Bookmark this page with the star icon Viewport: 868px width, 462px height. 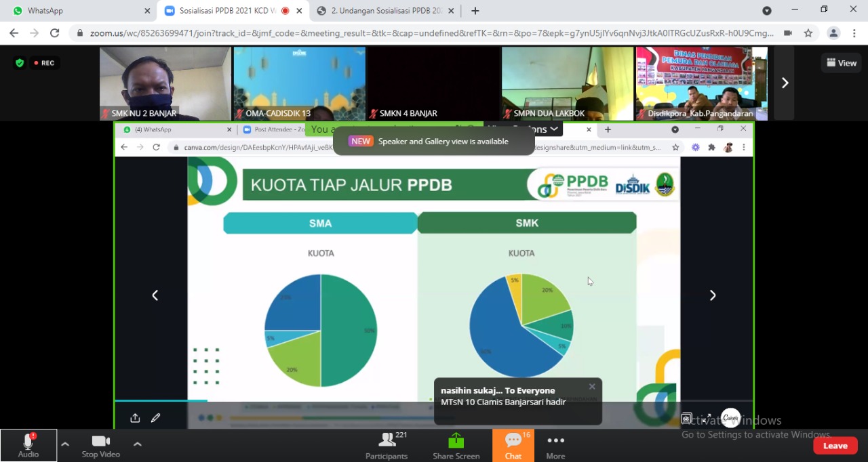click(x=808, y=33)
